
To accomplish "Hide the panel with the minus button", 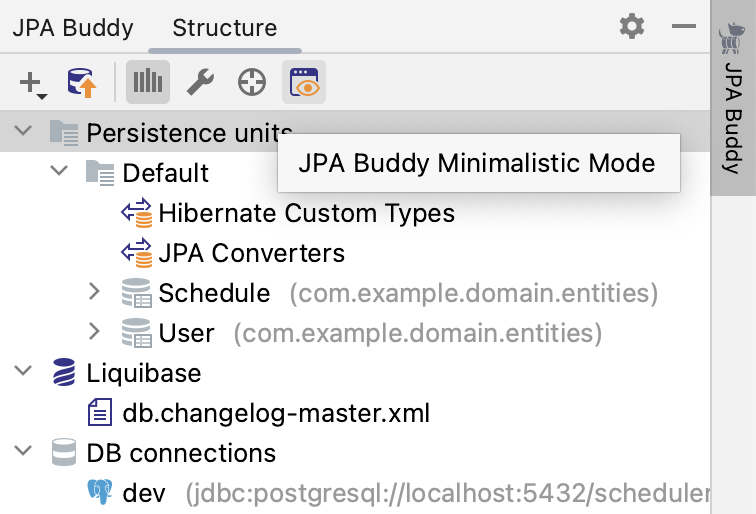I will tap(683, 26).
